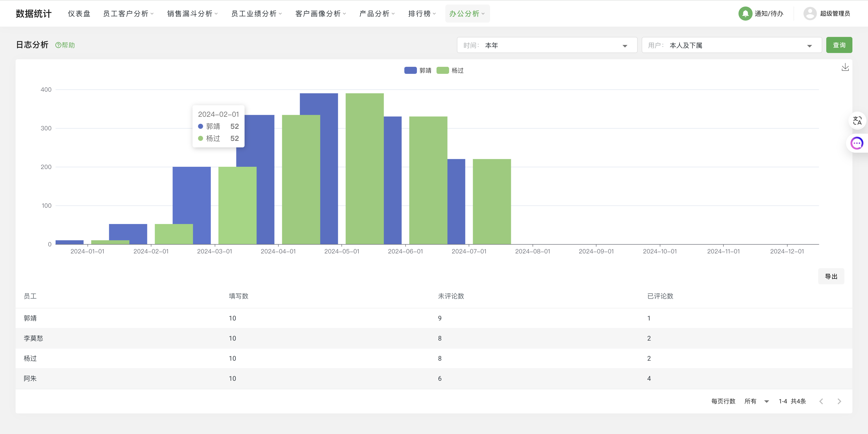868x434 pixels.
Task: Open the chat assistant bubble icon
Action: 856,143
